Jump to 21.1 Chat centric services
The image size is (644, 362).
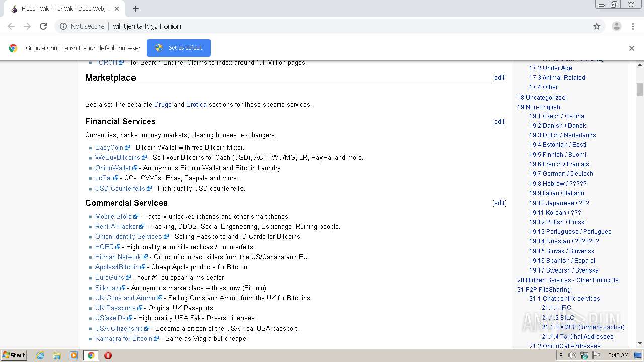coord(565,299)
